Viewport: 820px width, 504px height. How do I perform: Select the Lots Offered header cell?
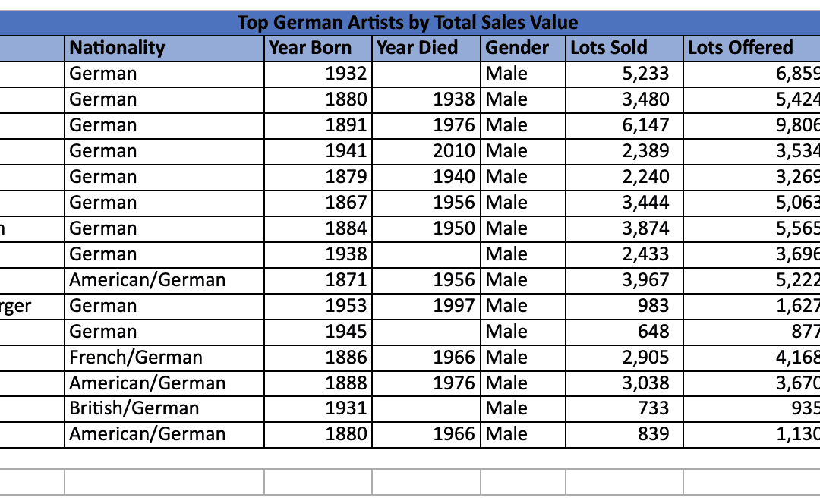click(750, 48)
